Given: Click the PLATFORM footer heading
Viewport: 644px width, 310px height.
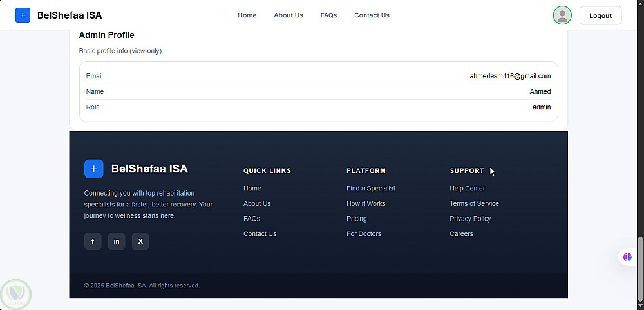Looking at the screenshot, I should pyautogui.click(x=366, y=170).
